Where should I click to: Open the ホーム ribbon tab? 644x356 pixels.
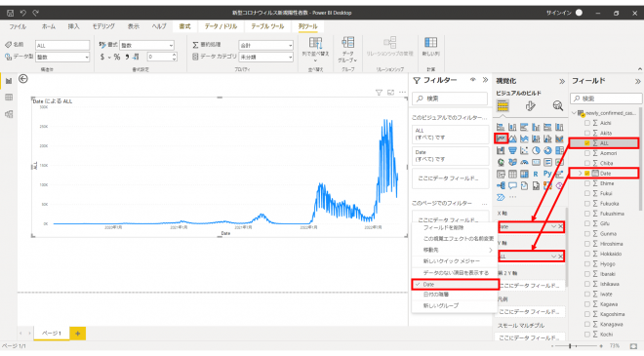49,26
